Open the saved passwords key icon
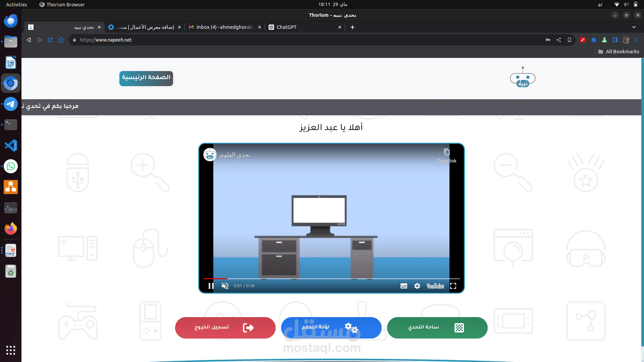The image size is (644, 362). click(548, 40)
